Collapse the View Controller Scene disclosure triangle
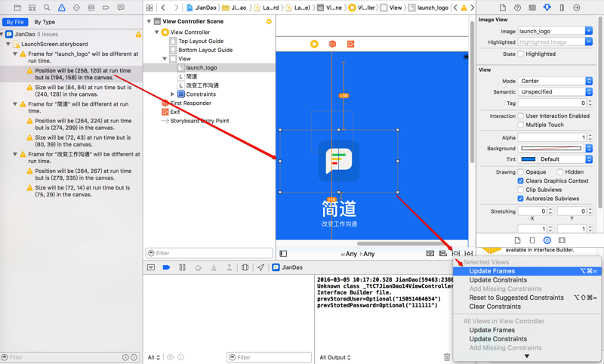The image size is (604, 364). click(149, 22)
